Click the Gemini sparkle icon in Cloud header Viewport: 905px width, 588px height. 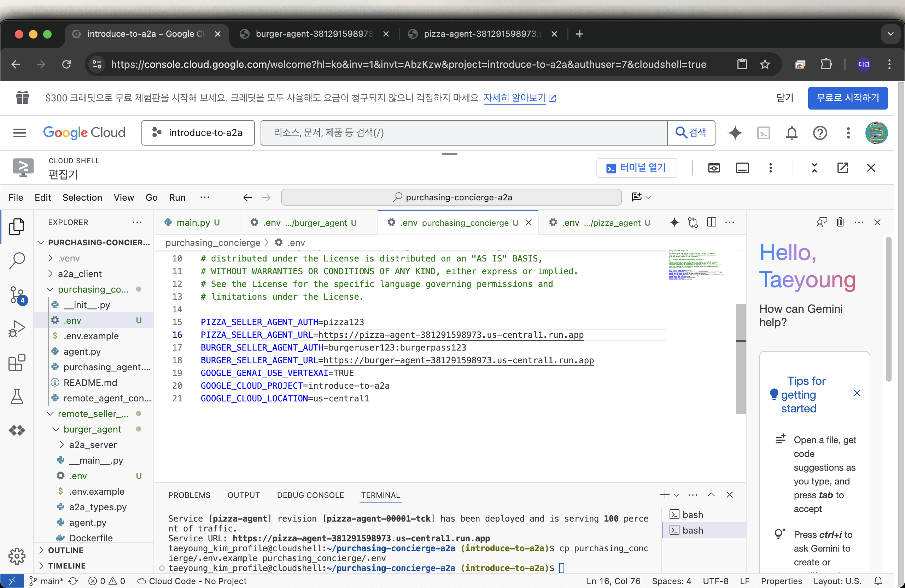tap(735, 133)
